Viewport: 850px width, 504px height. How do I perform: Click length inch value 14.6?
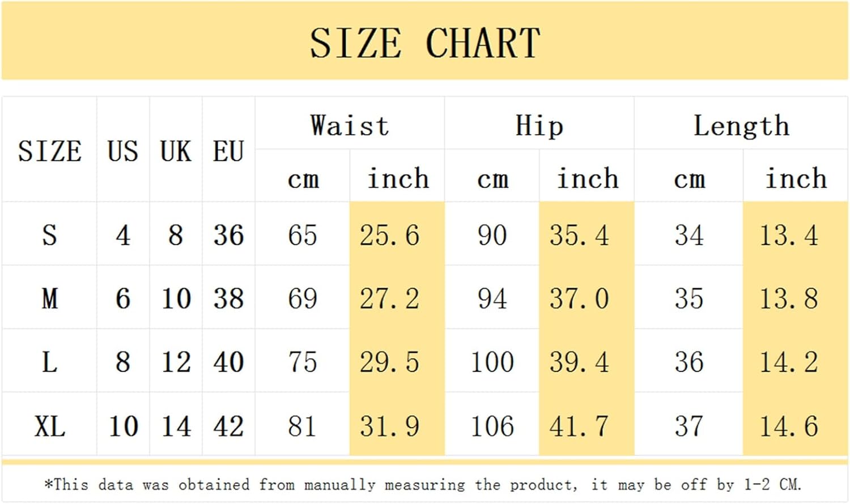[789, 426]
